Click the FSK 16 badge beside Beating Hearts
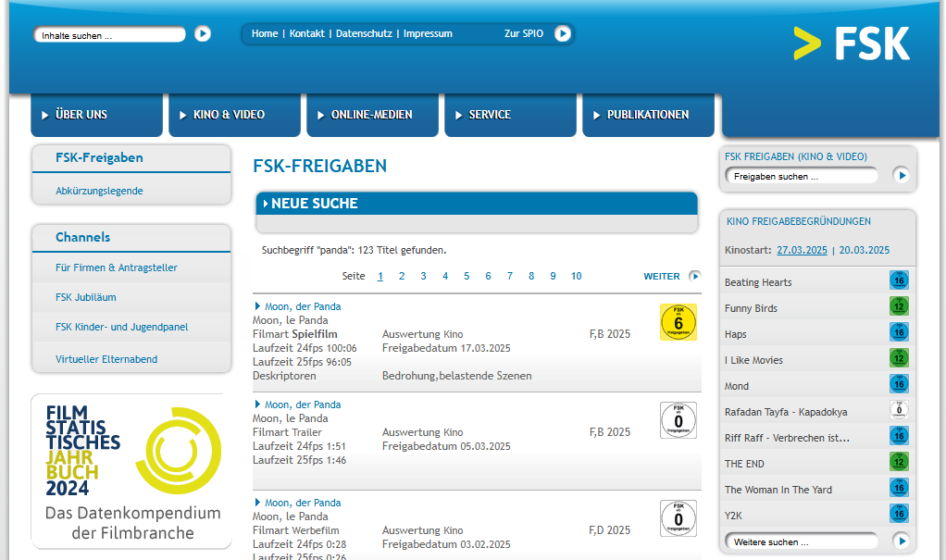 click(899, 280)
